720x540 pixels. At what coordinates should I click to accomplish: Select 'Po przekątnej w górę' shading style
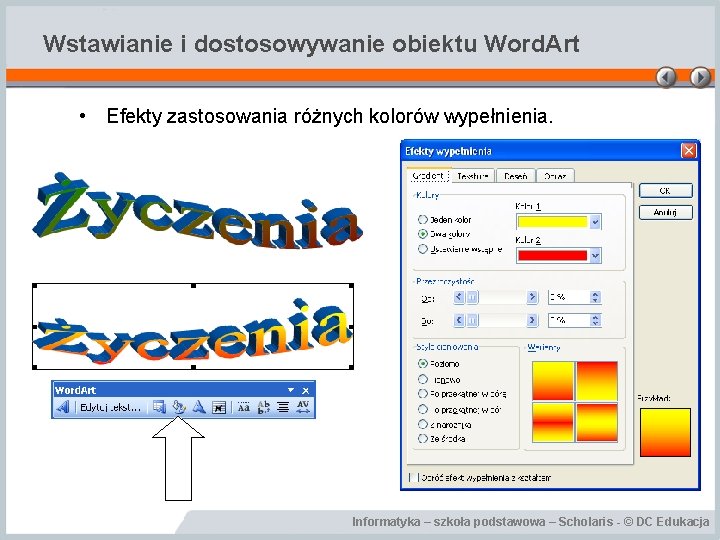click(x=422, y=394)
